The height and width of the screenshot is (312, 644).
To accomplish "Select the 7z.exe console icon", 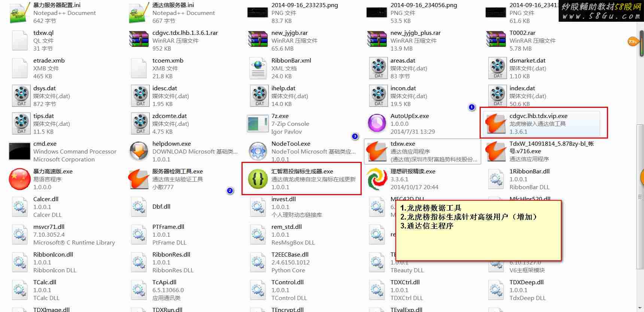I will tap(258, 124).
